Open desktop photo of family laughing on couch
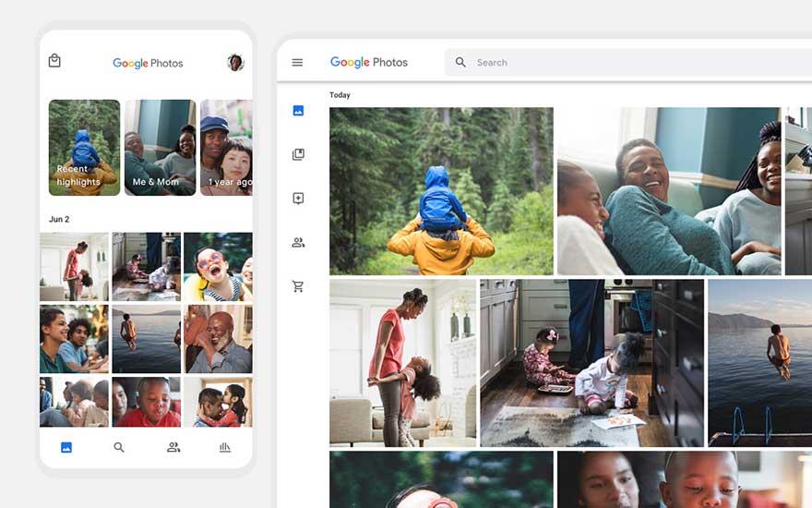Viewport: 812px width, 508px height. pos(669,191)
